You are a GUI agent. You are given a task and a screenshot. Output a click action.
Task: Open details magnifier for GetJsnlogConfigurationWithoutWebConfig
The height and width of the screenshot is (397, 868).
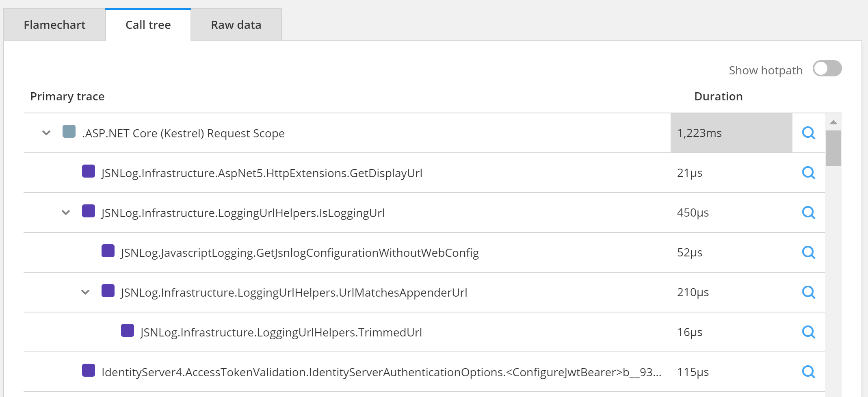click(x=808, y=252)
